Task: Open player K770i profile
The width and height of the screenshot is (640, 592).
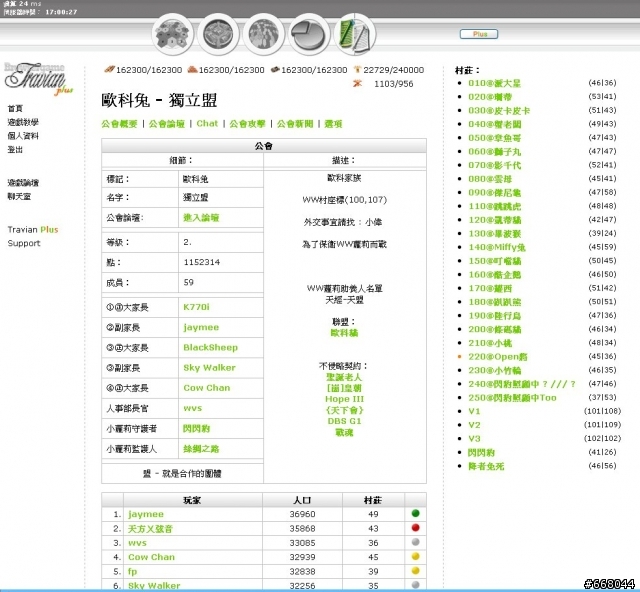Action: click(196, 307)
